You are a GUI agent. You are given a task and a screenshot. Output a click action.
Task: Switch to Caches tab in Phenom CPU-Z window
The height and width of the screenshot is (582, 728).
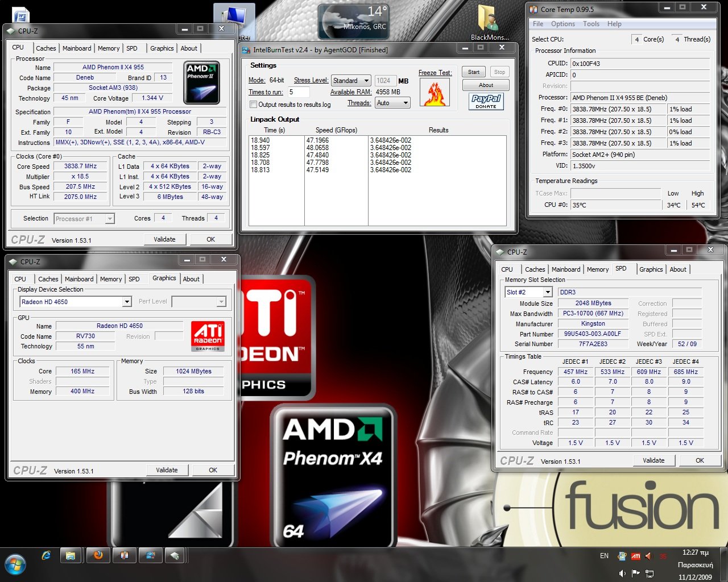pyautogui.click(x=46, y=48)
